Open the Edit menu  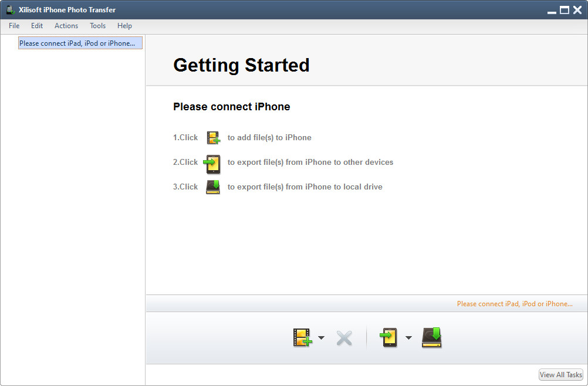click(37, 26)
